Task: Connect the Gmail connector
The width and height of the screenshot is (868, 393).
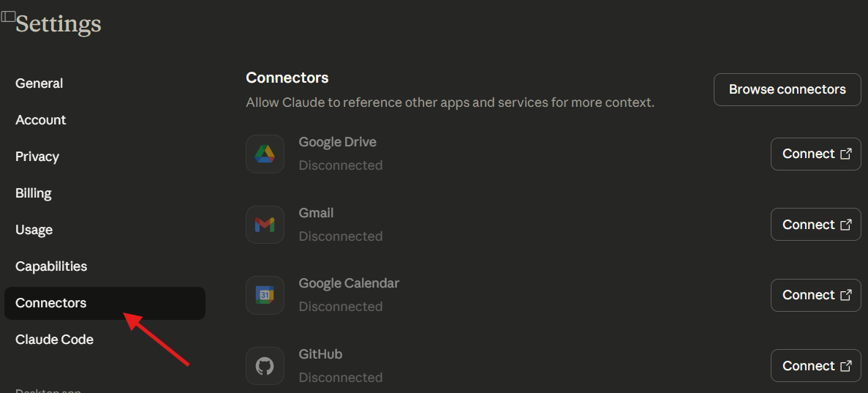Action: tap(815, 225)
